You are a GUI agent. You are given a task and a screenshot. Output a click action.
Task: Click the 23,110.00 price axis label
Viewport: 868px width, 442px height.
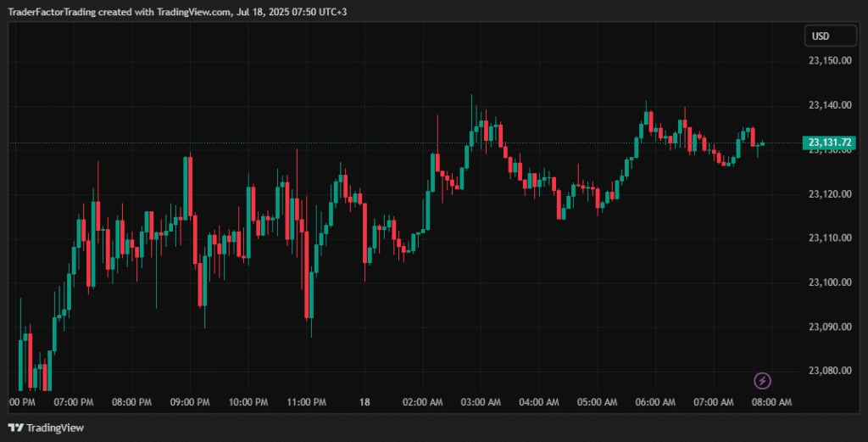830,238
